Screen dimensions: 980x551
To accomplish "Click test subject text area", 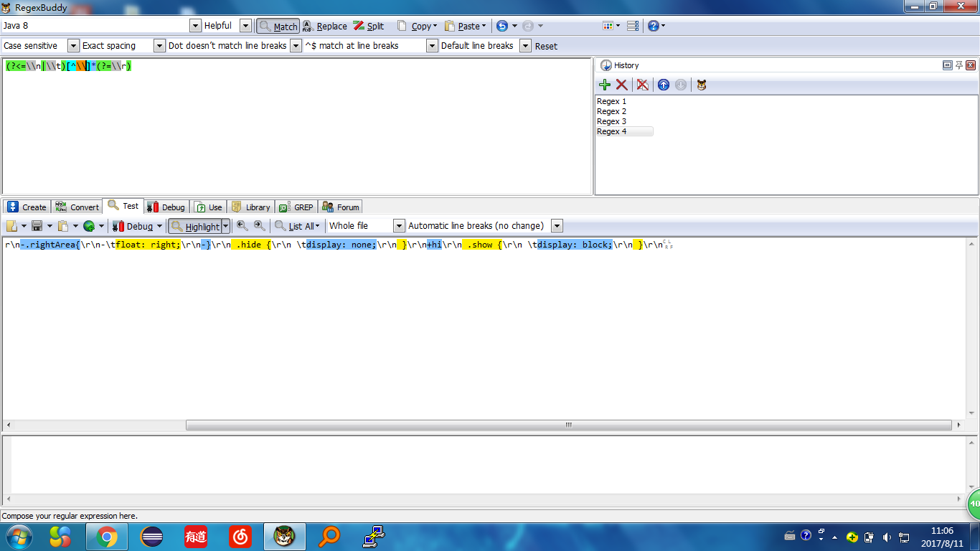I will click(484, 329).
